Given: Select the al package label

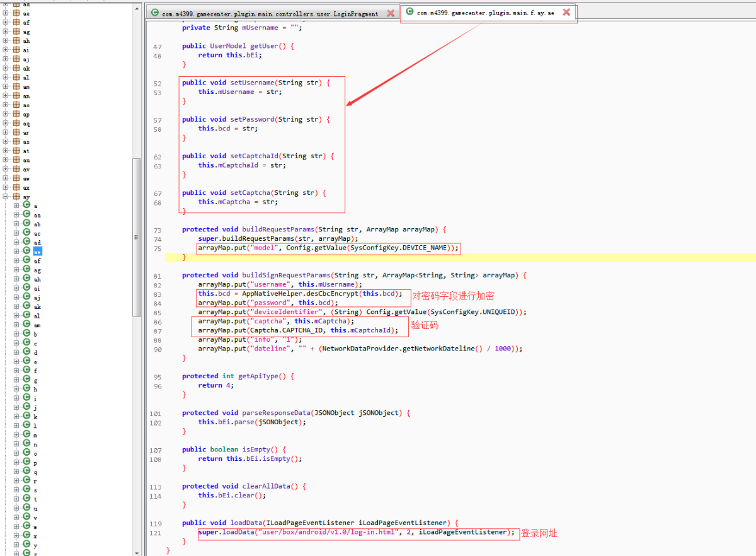Looking at the screenshot, I should [26, 78].
